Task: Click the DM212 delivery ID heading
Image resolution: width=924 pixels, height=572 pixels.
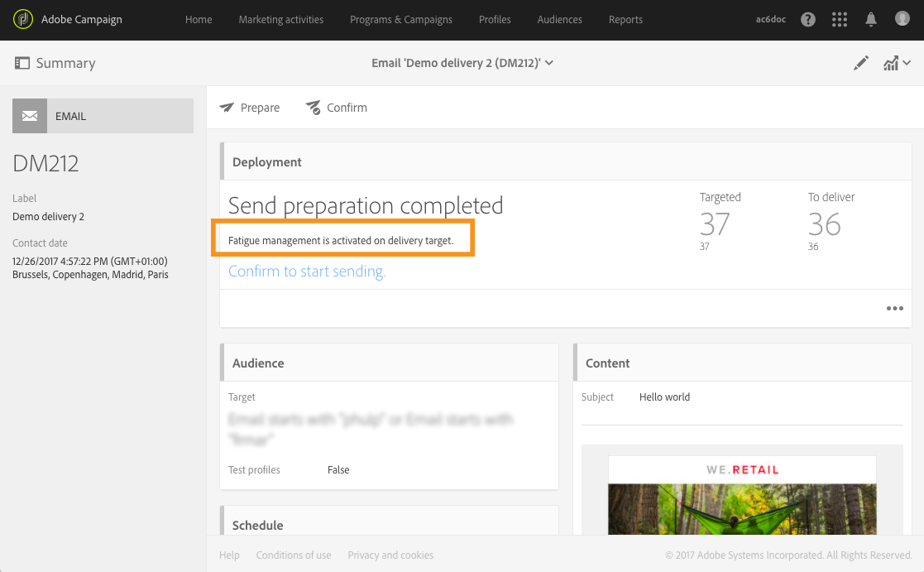Action: tap(45, 163)
